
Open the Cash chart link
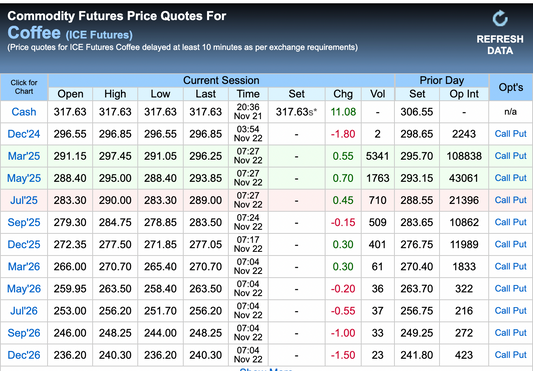point(24,112)
